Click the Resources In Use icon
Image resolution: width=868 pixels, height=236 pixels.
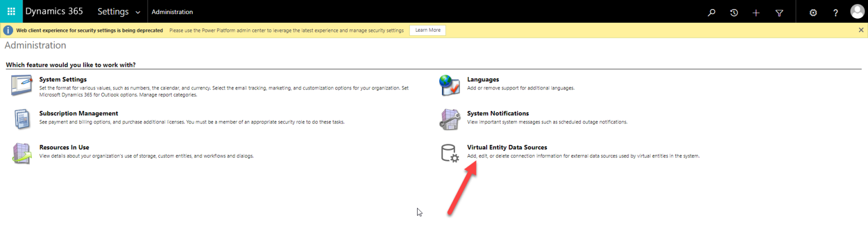coord(22,153)
